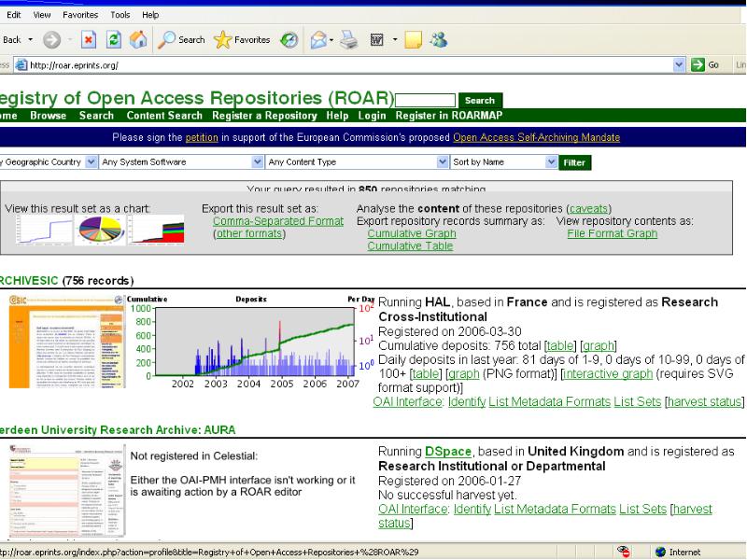Open the Cumulative Table link
747x560 pixels.
pos(410,246)
